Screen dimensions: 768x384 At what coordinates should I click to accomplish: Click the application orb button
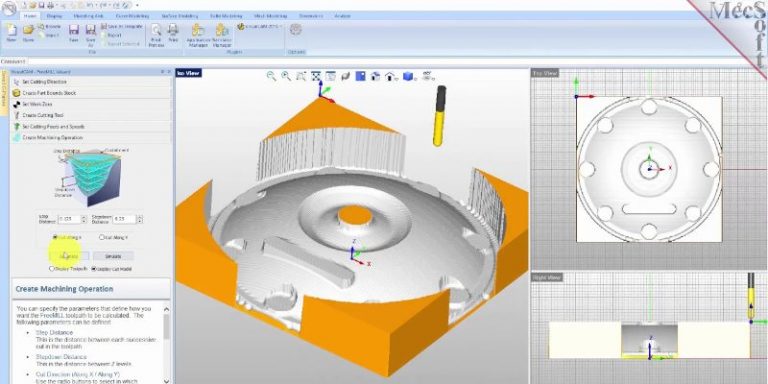(x=9, y=8)
